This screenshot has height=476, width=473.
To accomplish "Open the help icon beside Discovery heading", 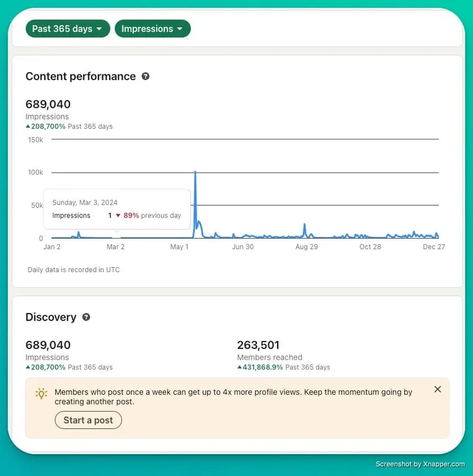I will coord(86,317).
